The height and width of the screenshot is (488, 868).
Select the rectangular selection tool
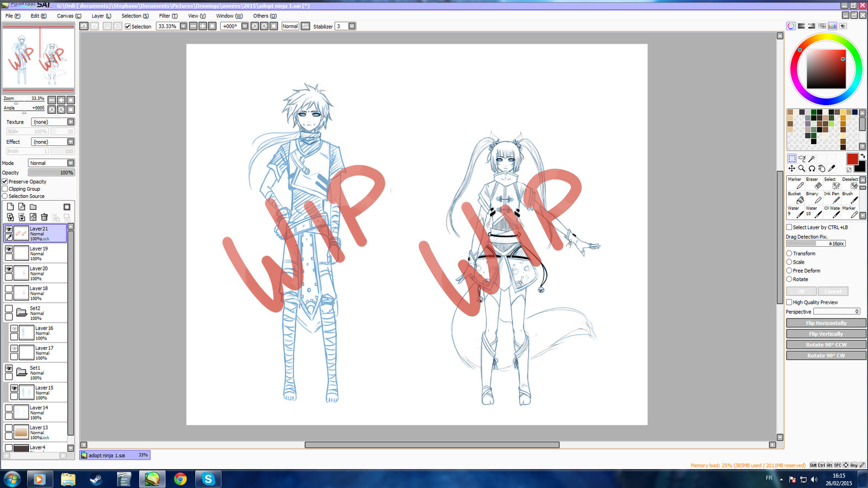coord(792,158)
